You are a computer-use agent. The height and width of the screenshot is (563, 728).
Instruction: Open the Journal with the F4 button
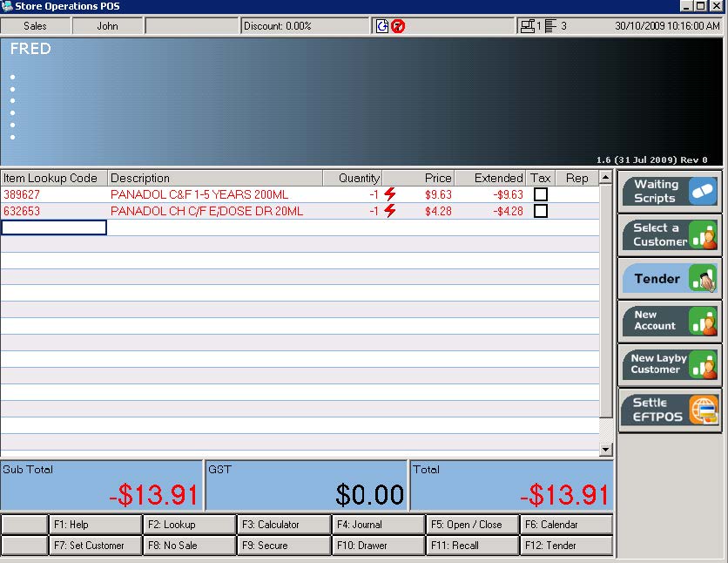point(378,525)
